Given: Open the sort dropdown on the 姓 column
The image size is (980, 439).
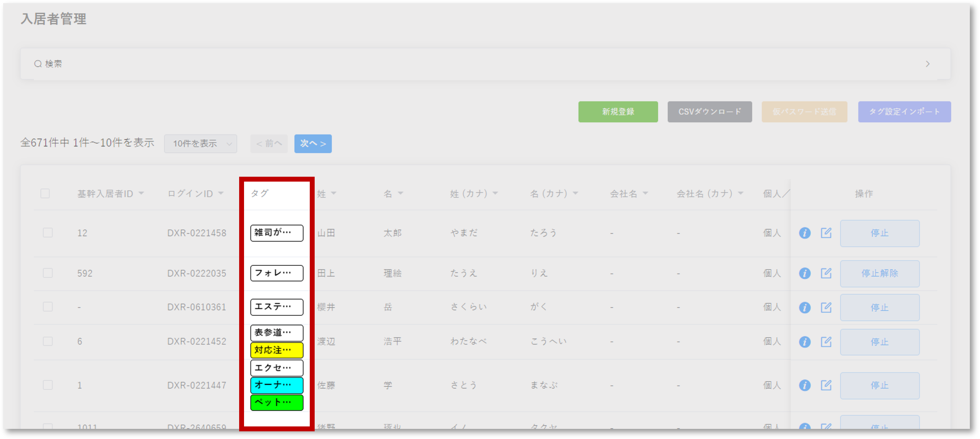Looking at the screenshot, I should (334, 193).
